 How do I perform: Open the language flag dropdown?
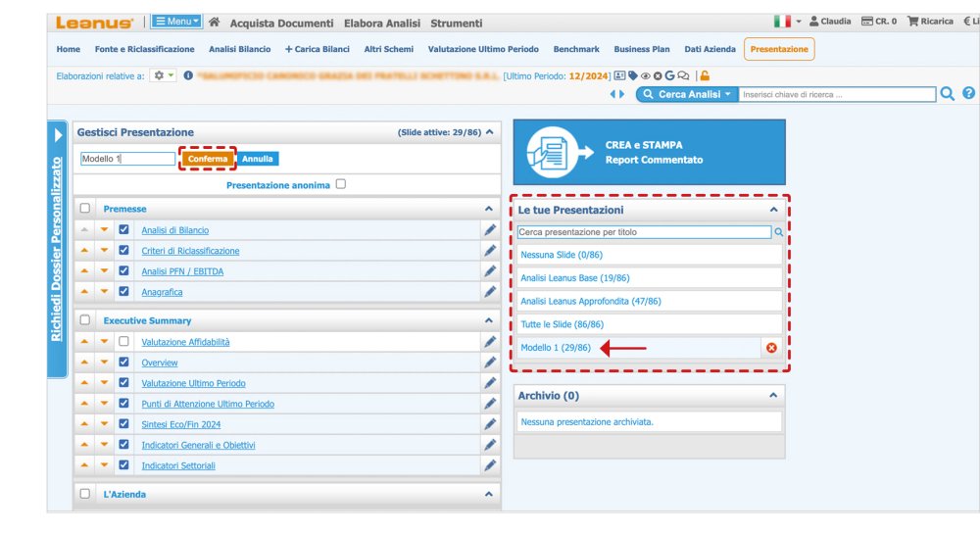(x=787, y=22)
